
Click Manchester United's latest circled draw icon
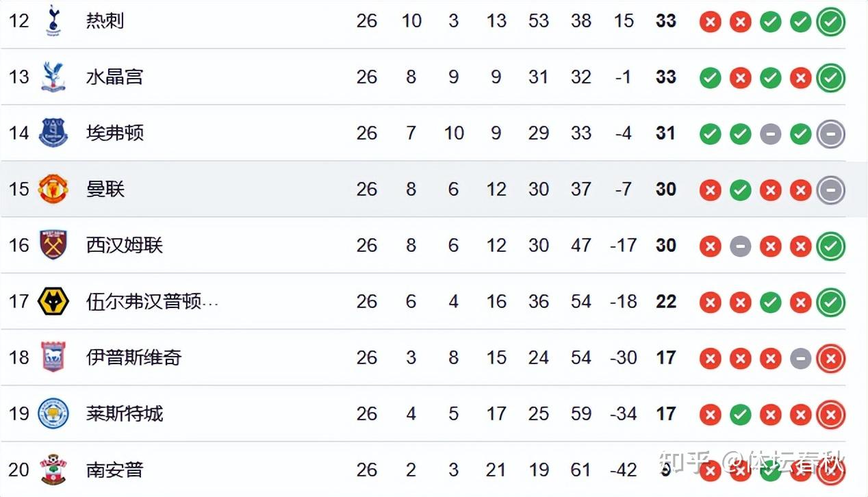point(831,190)
